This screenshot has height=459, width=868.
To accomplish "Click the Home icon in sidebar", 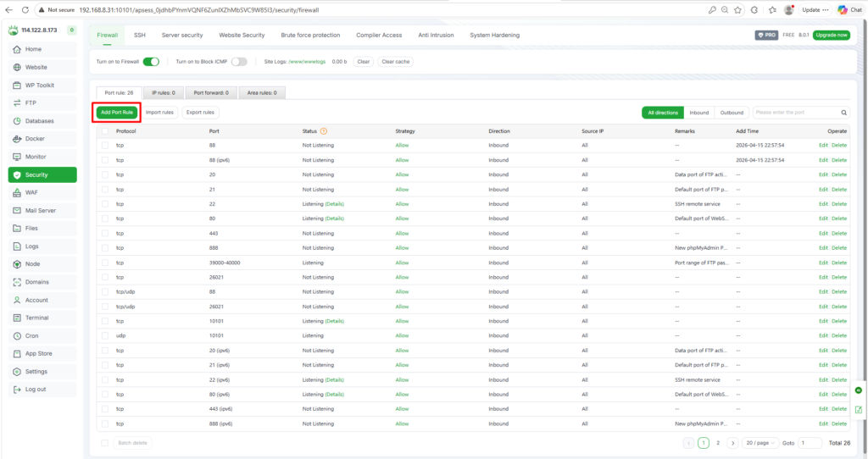I will click(x=17, y=49).
